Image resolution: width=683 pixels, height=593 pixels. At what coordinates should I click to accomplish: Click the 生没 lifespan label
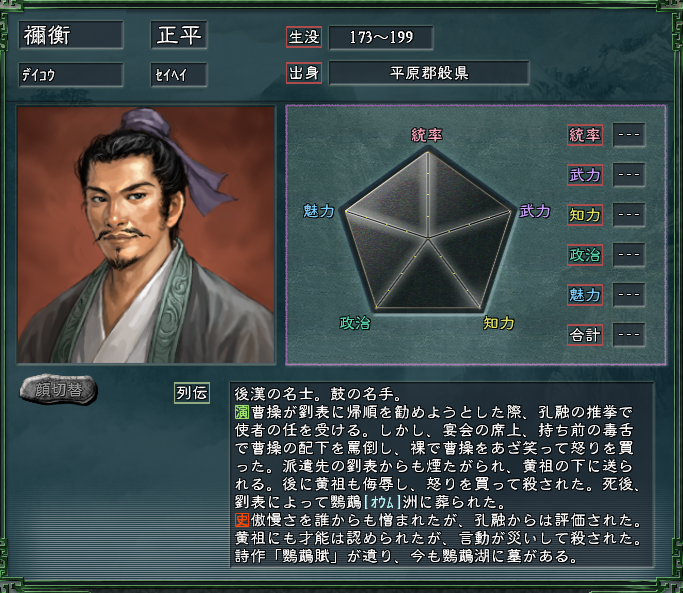pyautogui.click(x=304, y=37)
